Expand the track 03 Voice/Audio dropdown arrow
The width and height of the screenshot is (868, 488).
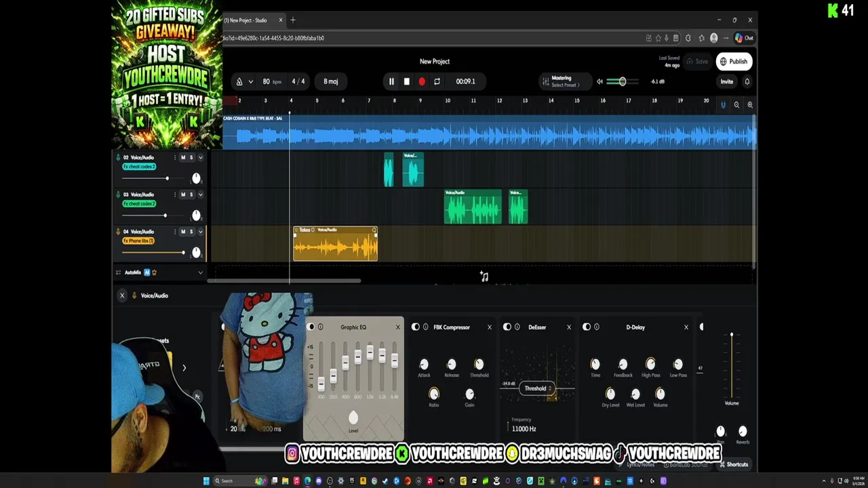pyautogui.click(x=200, y=195)
